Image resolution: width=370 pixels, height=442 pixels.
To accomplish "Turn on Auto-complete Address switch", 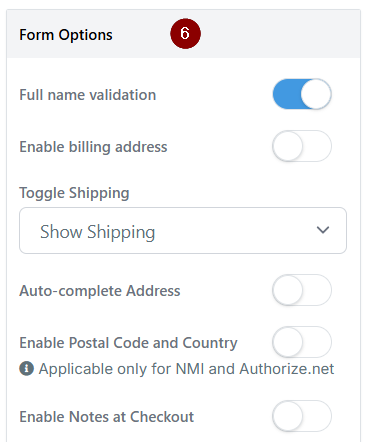I will click(302, 290).
